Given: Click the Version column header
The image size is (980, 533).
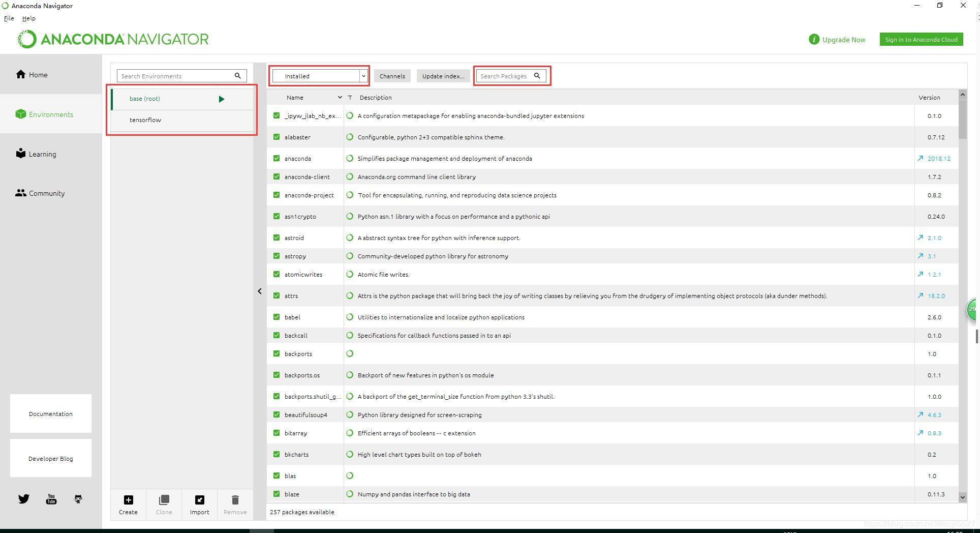Looking at the screenshot, I should pyautogui.click(x=929, y=98).
